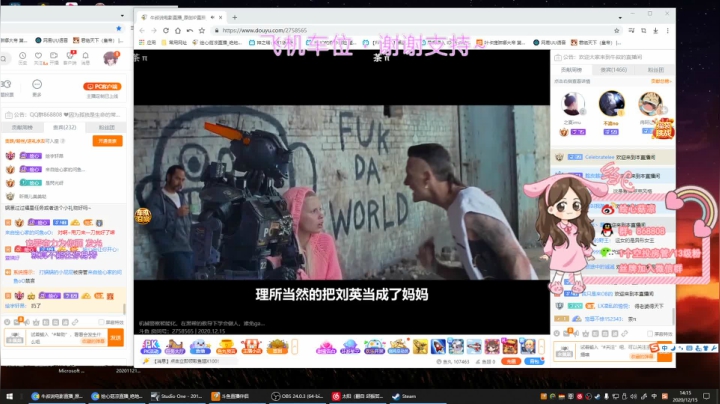The width and height of the screenshot is (720, 404).
Task: Click the orange PC客户端 button in left window
Action: click(x=102, y=86)
